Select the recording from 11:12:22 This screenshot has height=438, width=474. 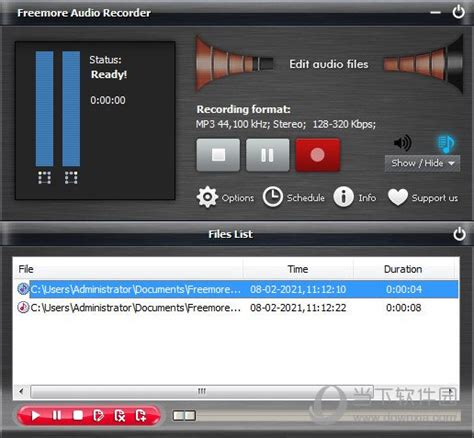pos(236,307)
